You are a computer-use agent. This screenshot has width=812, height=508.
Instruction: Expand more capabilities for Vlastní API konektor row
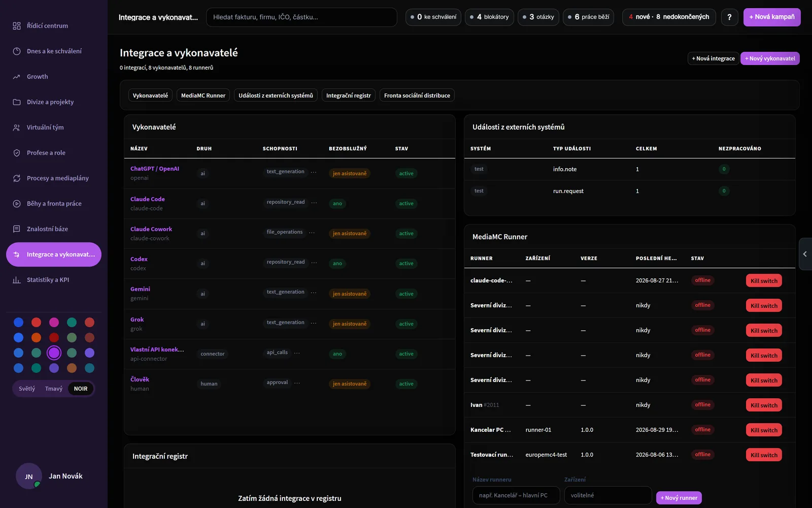[297, 353]
